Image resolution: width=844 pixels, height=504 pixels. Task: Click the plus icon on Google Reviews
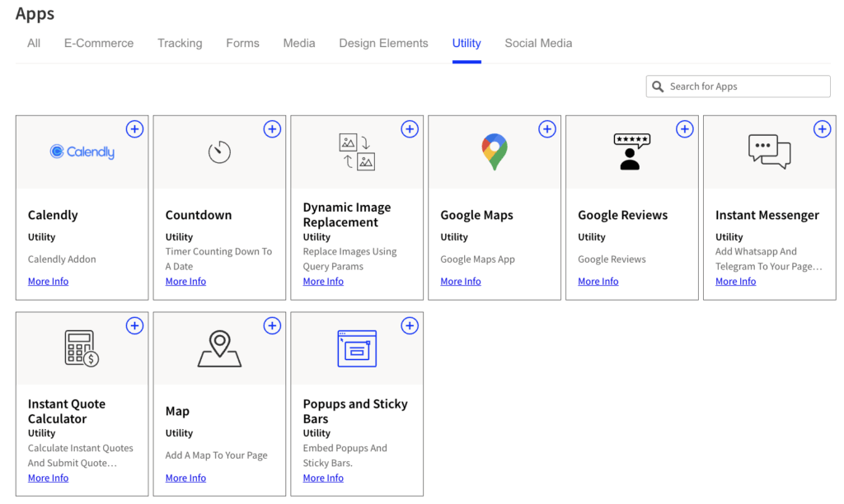684,129
